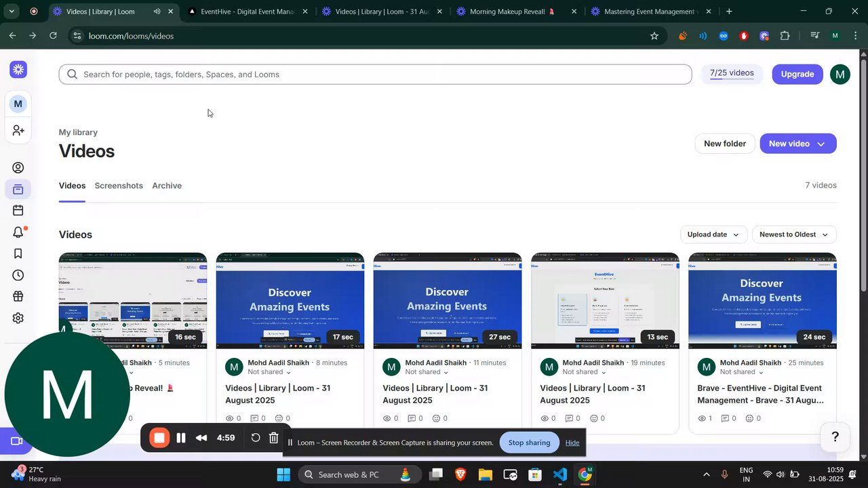Switch to the Morning Makeup Reveal browser tab
This screenshot has width=868, height=488.
point(516,12)
